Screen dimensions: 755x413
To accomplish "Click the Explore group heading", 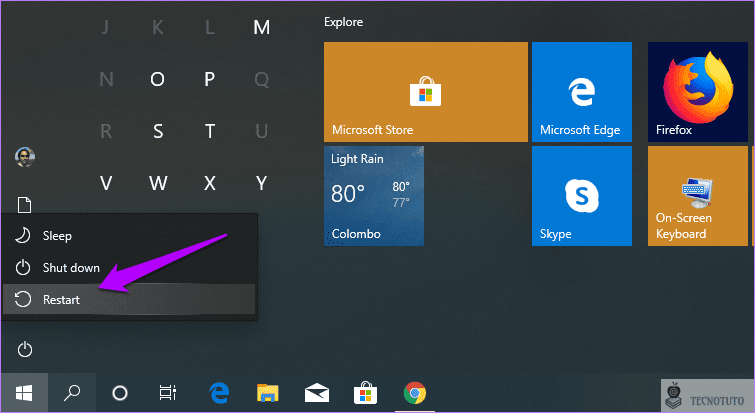I will (343, 22).
